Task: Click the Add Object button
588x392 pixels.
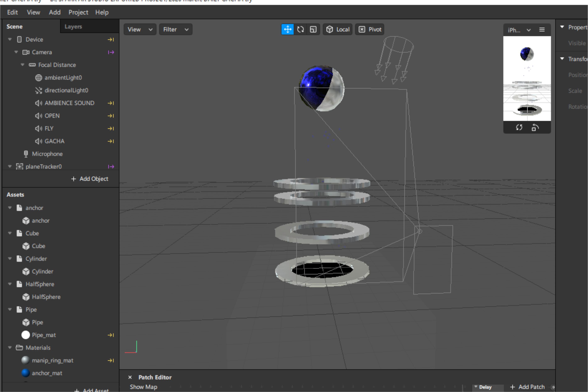Action: coord(90,179)
